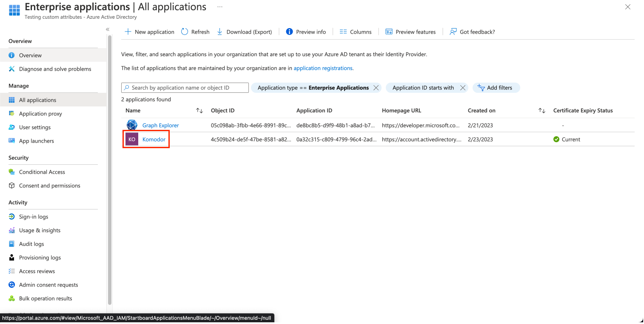This screenshot has width=644, height=324.
Task: Sort by Created on column arrows
Action: click(541, 111)
